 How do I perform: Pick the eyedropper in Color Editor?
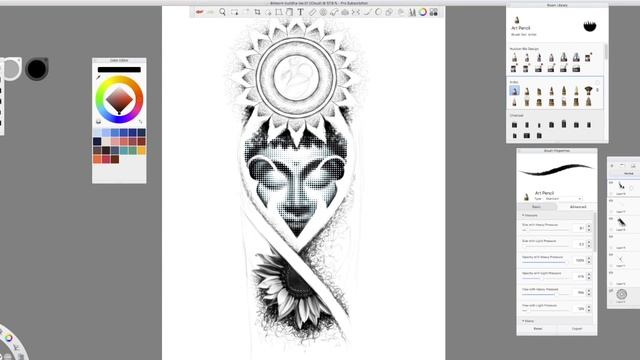[98, 77]
